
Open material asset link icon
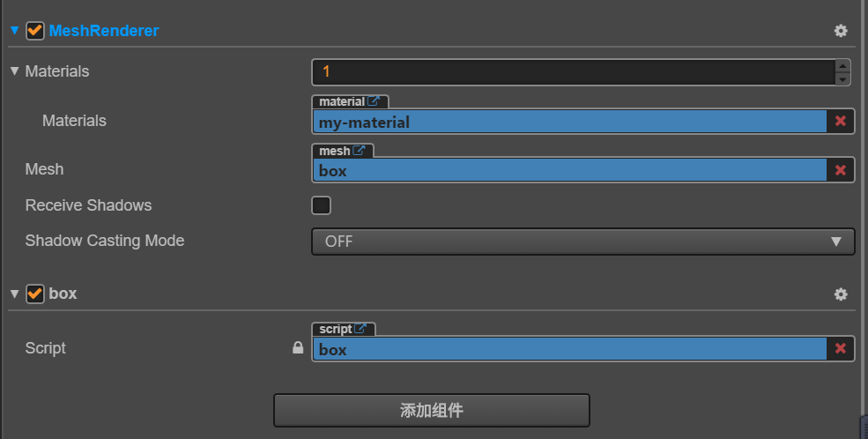(374, 101)
